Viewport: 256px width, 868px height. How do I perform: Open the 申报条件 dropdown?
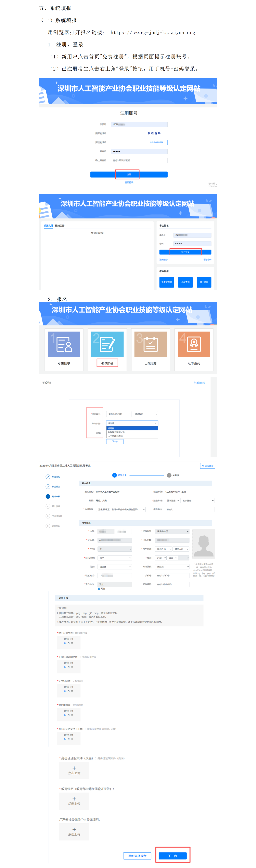tap(121, 509)
